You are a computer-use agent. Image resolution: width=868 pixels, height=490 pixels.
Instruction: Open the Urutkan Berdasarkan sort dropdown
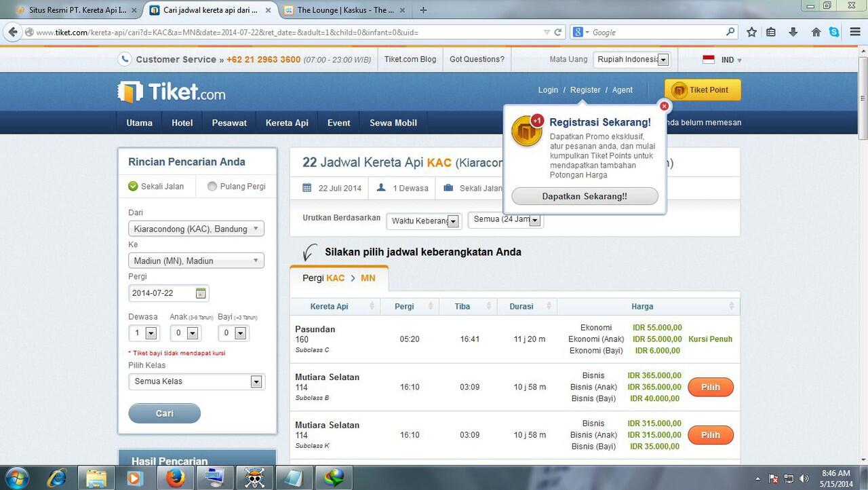[423, 221]
